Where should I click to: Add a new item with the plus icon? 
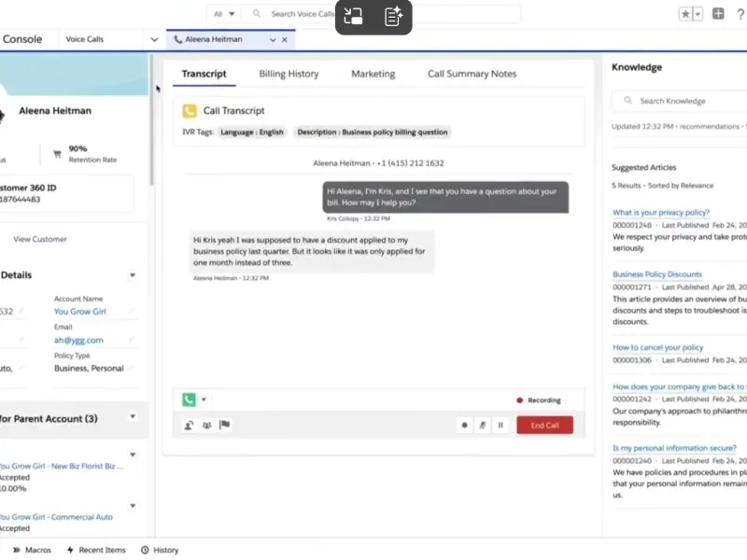(x=718, y=14)
